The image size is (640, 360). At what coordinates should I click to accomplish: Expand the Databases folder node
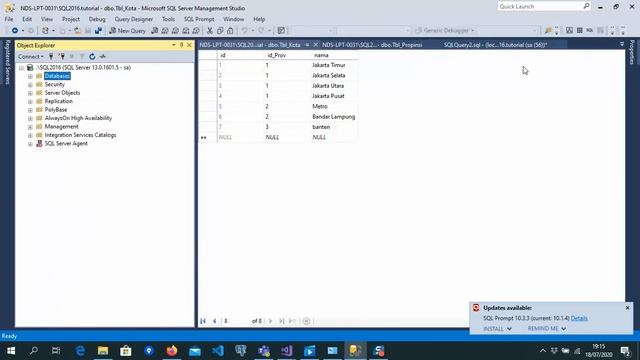coord(30,76)
